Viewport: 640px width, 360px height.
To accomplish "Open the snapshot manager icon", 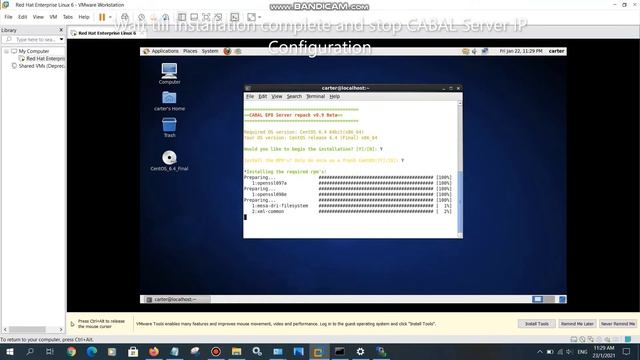I will pyautogui.click(x=166, y=17).
